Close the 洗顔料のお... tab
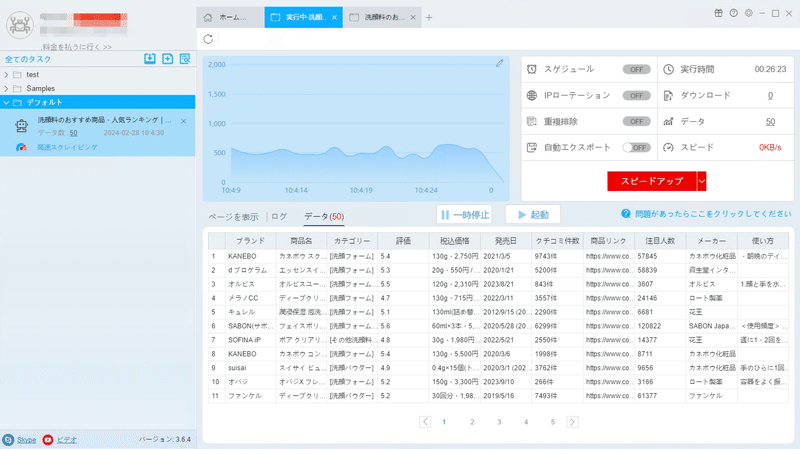 point(413,17)
